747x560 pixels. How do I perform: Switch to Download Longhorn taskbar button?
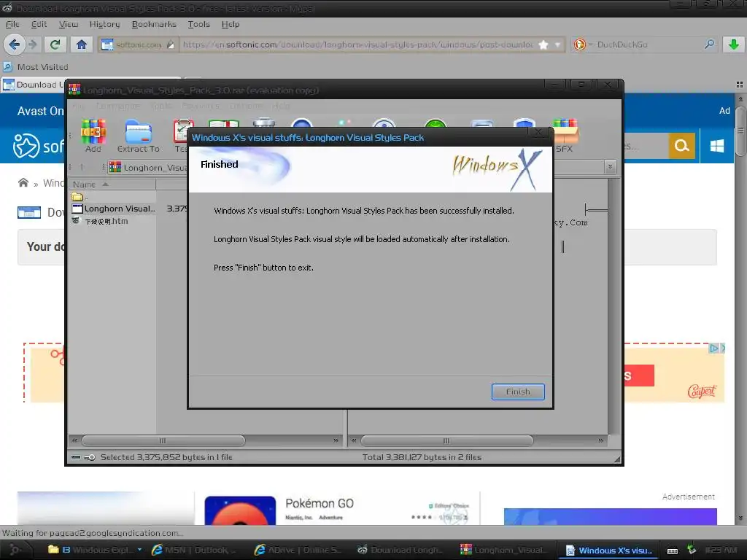pyautogui.click(x=401, y=550)
